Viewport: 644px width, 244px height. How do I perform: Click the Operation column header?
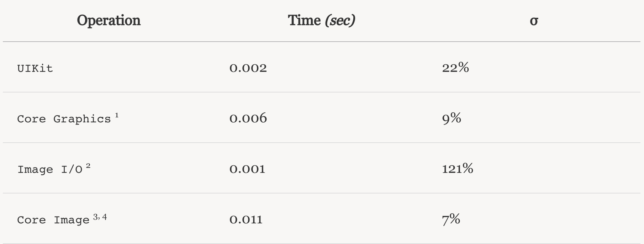(109, 21)
